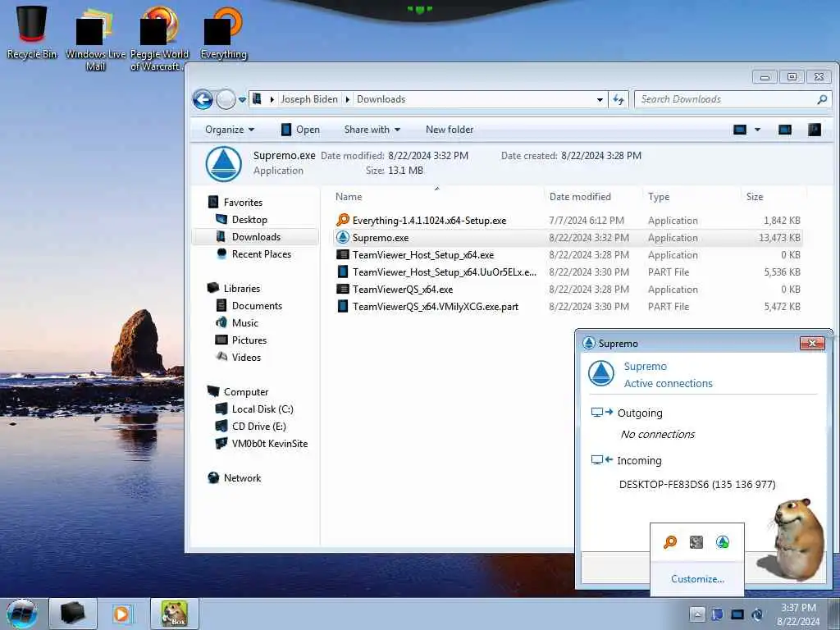The image size is (840, 630).
Task: Click the Explorer help icon
Action: point(815,130)
